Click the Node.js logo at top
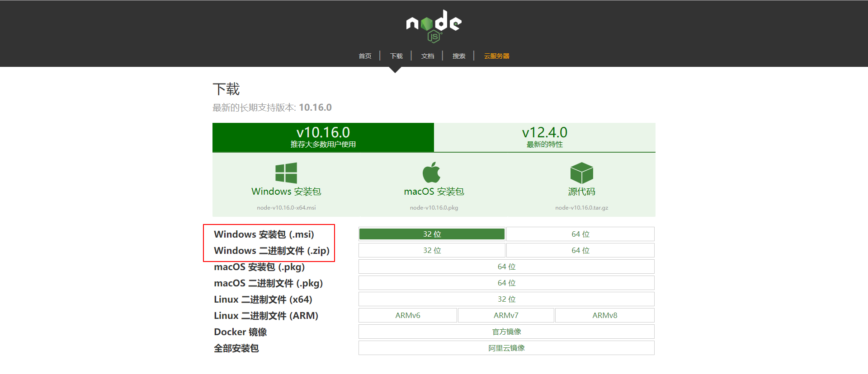The width and height of the screenshot is (868, 374). coord(434,26)
